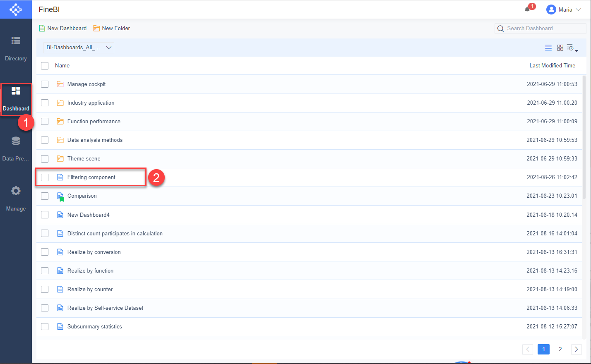
Task: Open the Manage cockpit folder icon
Action: click(x=60, y=84)
